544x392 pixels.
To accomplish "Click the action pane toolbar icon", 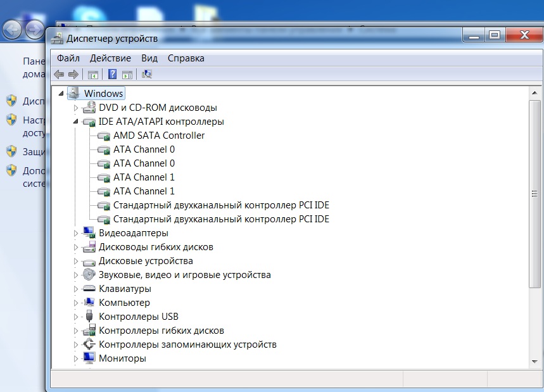I will pyautogui.click(x=127, y=75).
